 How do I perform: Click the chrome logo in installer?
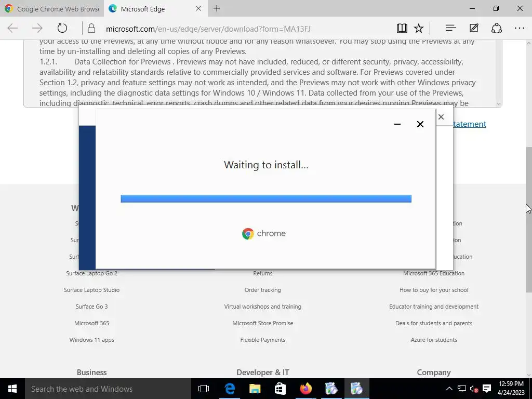(x=264, y=233)
